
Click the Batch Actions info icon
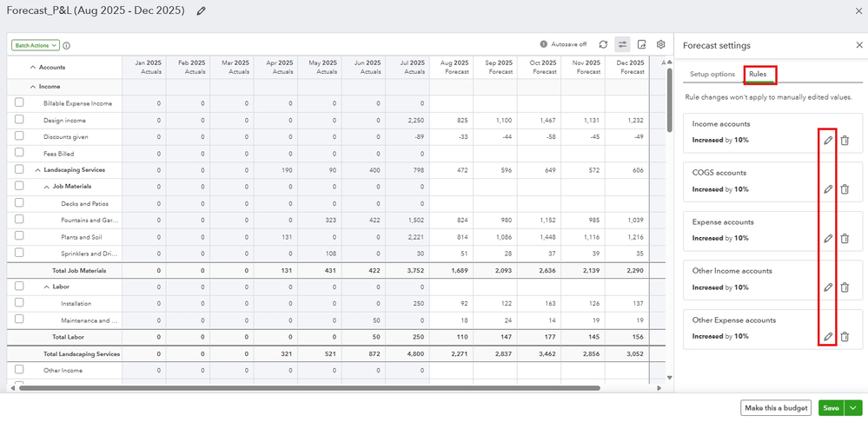pos(67,46)
